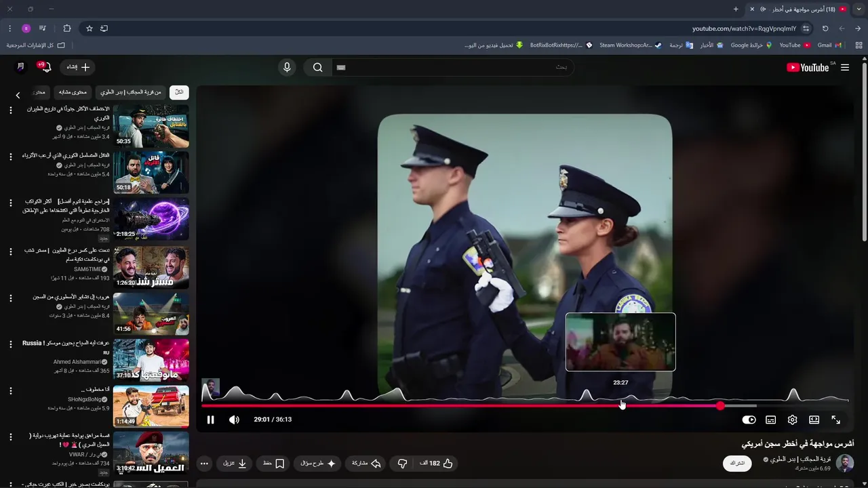
Task: Click the youtube.com URL in address bar
Action: tap(744, 28)
